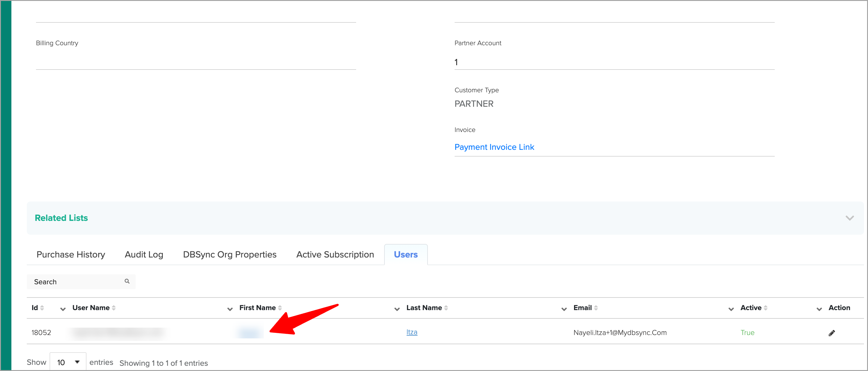The image size is (868, 371).
Task: Click the Itza last name link
Action: pyautogui.click(x=412, y=332)
